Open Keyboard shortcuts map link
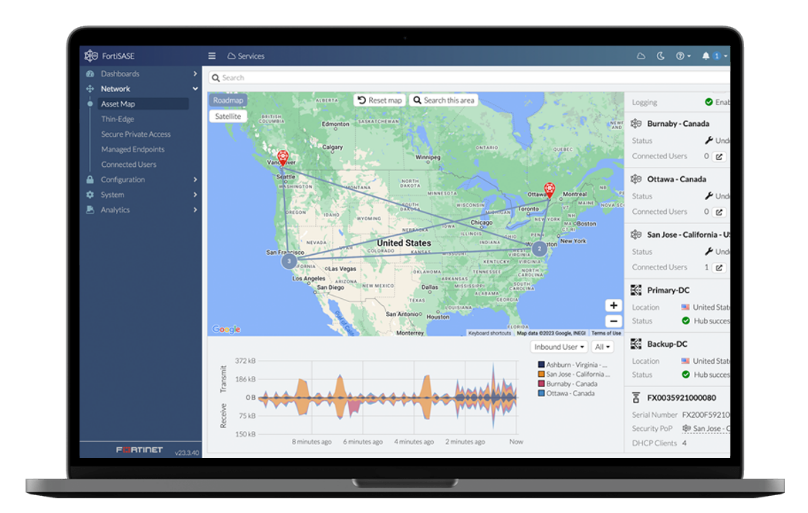This screenshot has height=513, width=808. point(490,333)
